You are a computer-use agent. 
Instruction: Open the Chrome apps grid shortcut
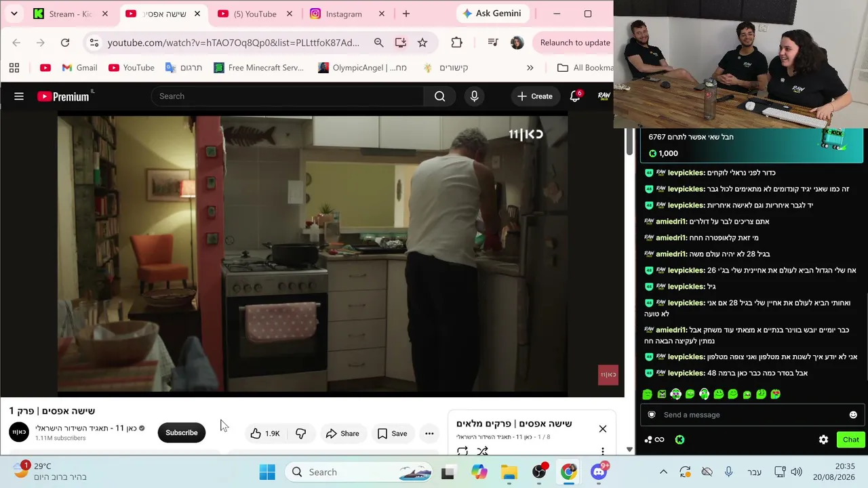pos(14,68)
